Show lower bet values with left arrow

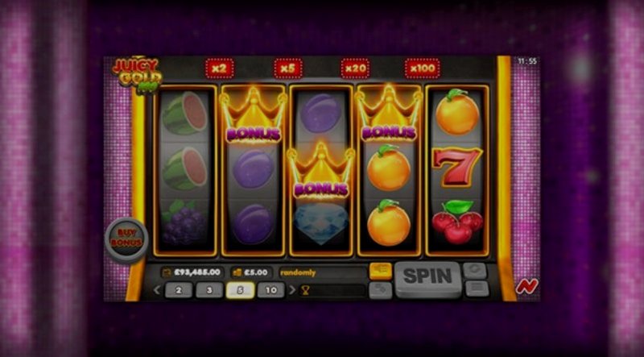[156, 290]
